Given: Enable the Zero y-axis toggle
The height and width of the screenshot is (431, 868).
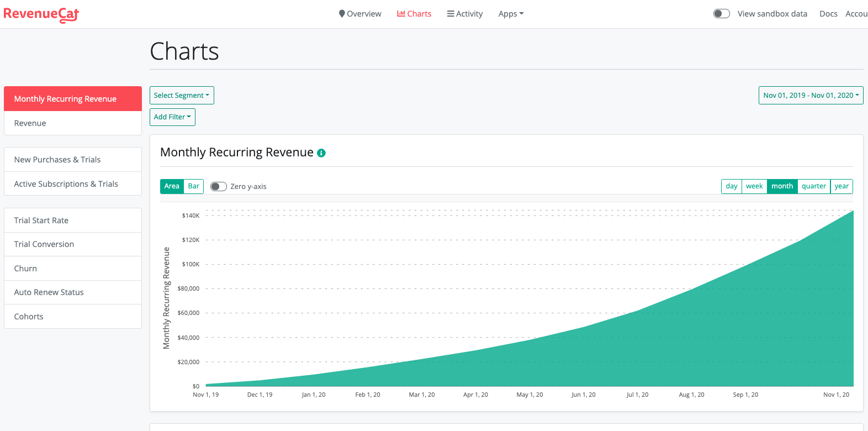Looking at the screenshot, I should tap(219, 187).
